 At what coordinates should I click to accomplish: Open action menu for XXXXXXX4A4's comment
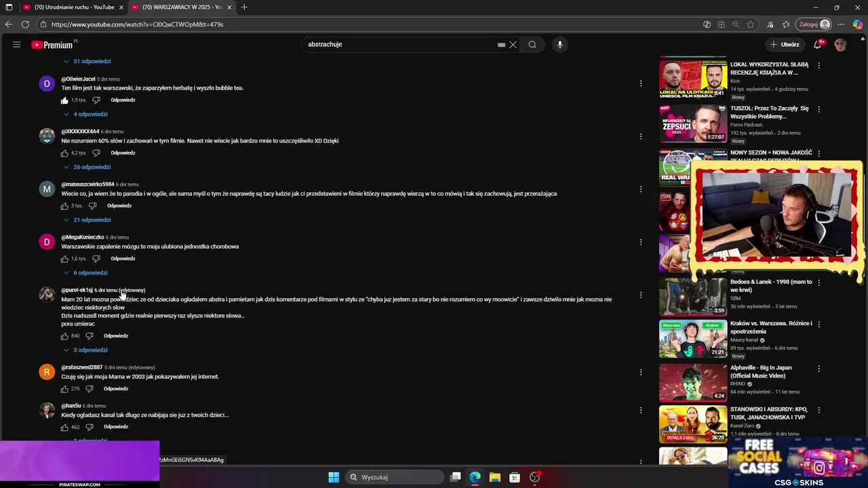click(641, 136)
